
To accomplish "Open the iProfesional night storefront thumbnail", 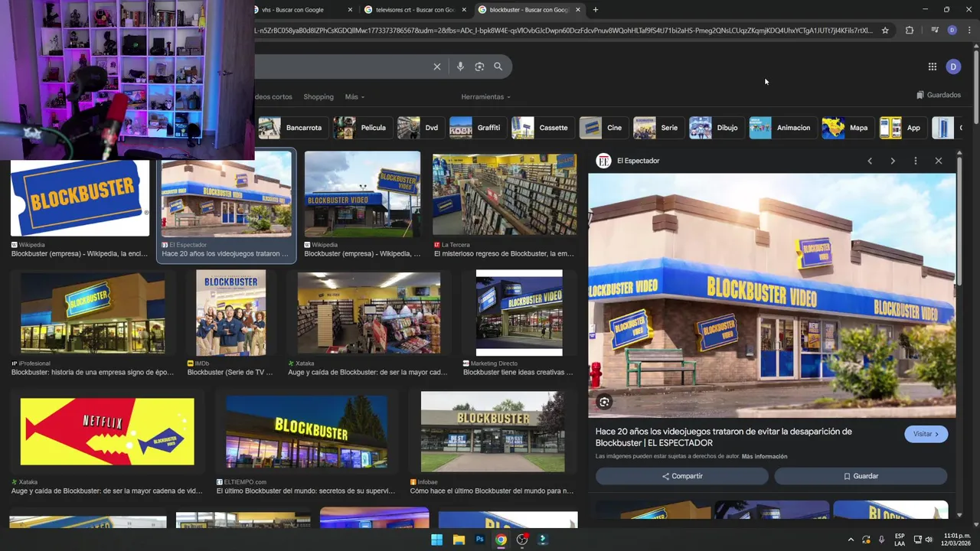I will tap(93, 313).
